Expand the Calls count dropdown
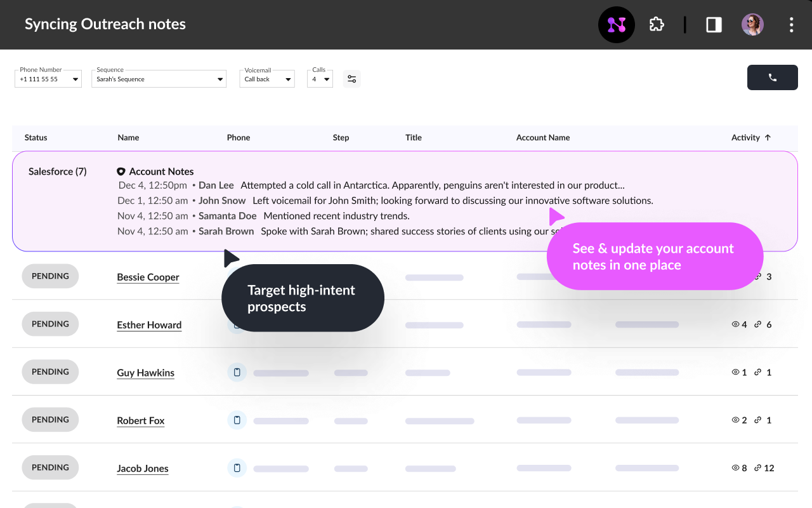This screenshot has width=812, height=508. (x=320, y=79)
